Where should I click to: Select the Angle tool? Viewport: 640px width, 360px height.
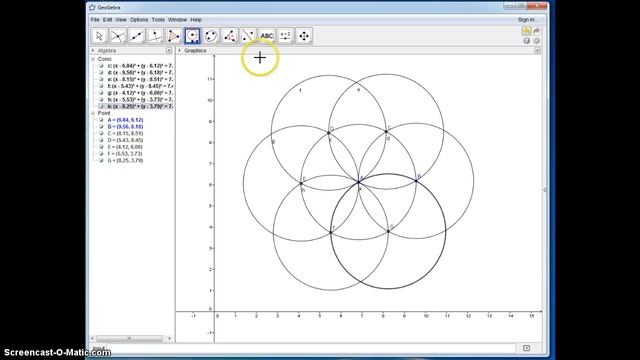pyautogui.click(x=230, y=36)
